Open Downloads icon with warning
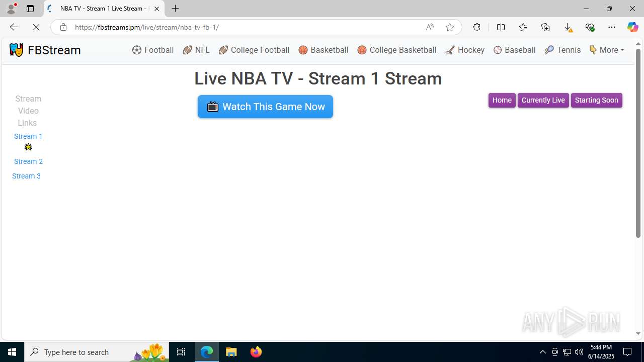 point(568,27)
